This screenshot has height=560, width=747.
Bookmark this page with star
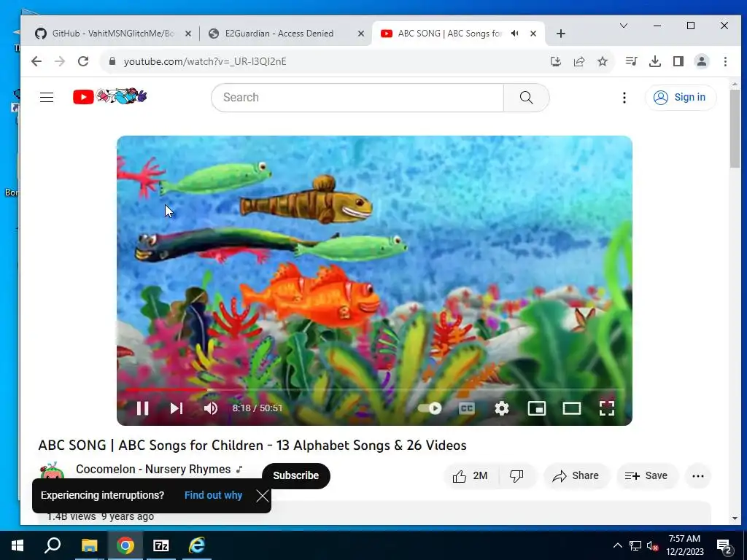tap(603, 61)
